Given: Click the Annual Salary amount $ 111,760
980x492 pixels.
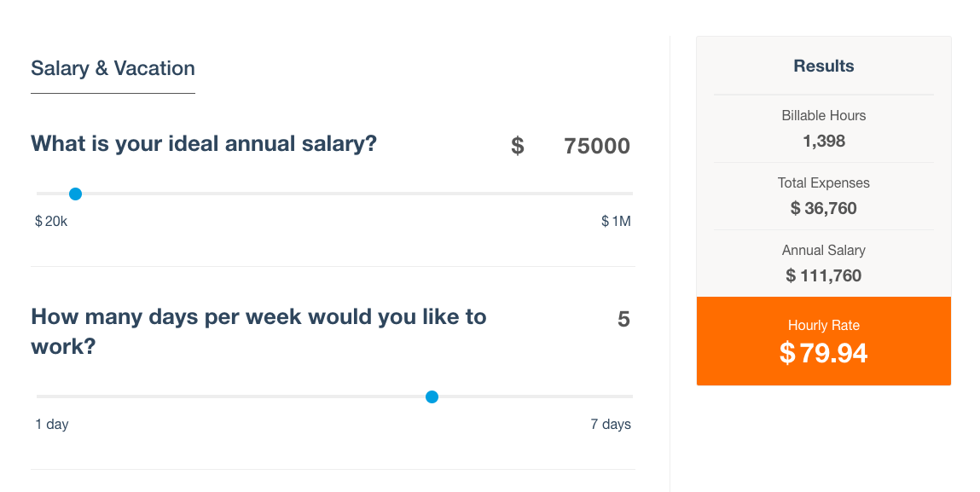Looking at the screenshot, I should [x=823, y=275].
